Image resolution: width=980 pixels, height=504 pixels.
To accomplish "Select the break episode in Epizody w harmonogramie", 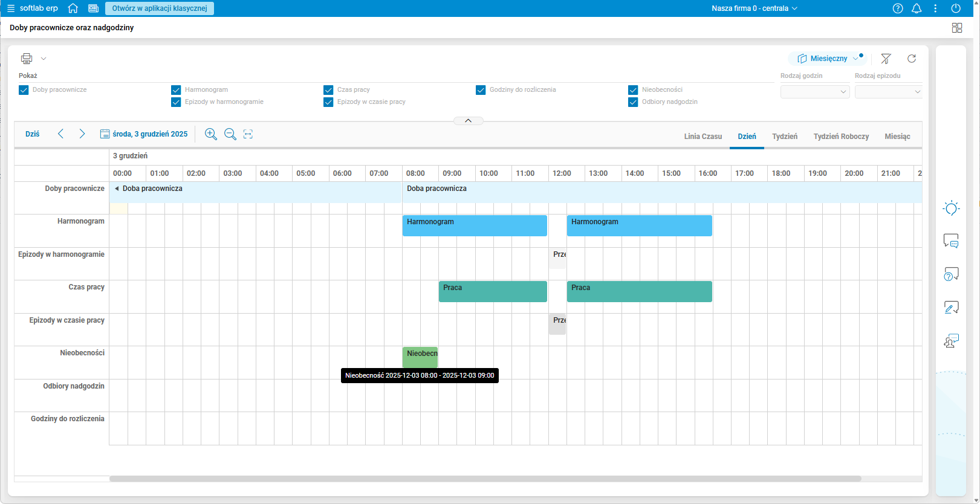I will pyautogui.click(x=557, y=258).
